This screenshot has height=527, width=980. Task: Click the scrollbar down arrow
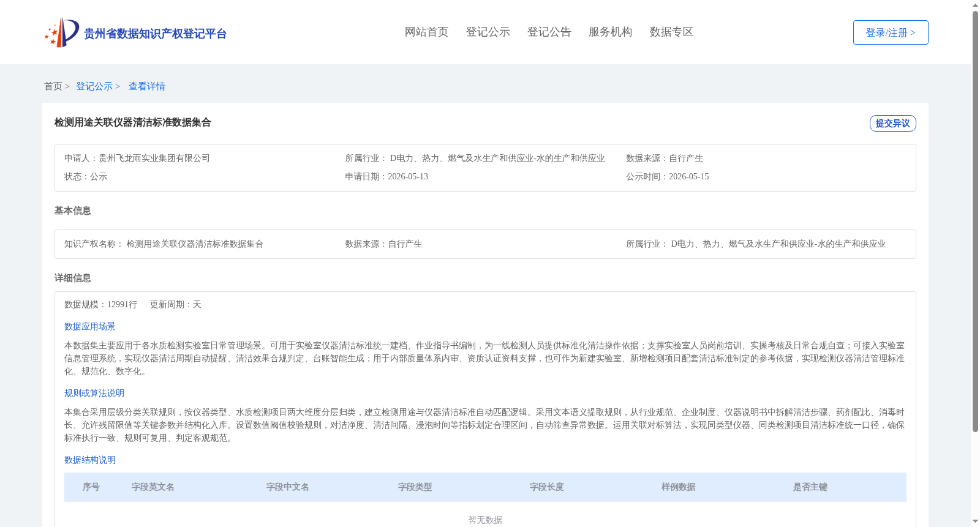point(976,521)
